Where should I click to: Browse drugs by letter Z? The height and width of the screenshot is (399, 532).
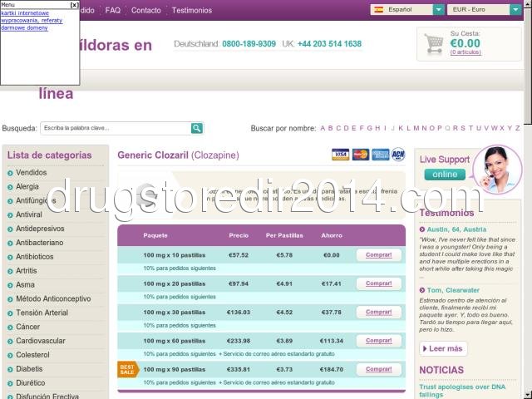point(517,128)
